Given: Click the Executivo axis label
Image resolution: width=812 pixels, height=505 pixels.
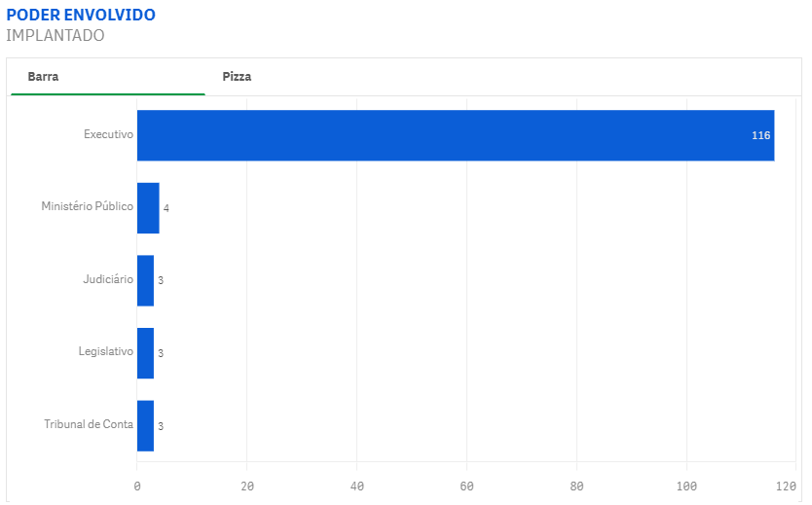Looking at the screenshot, I should tap(108, 134).
